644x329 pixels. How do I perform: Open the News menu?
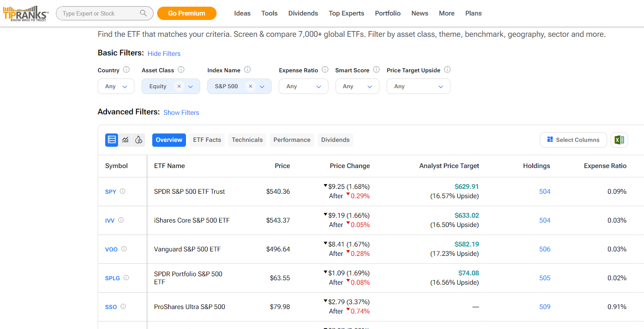click(x=420, y=13)
